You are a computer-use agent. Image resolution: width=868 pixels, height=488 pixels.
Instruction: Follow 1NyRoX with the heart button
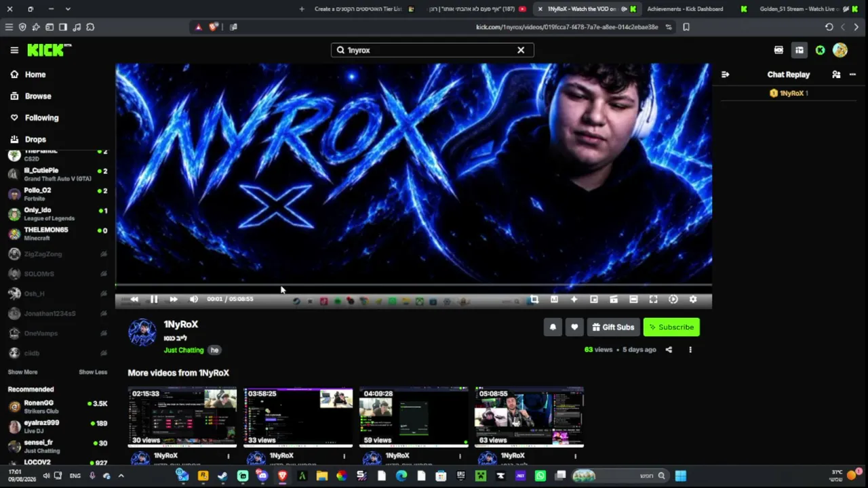pyautogui.click(x=574, y=327)
